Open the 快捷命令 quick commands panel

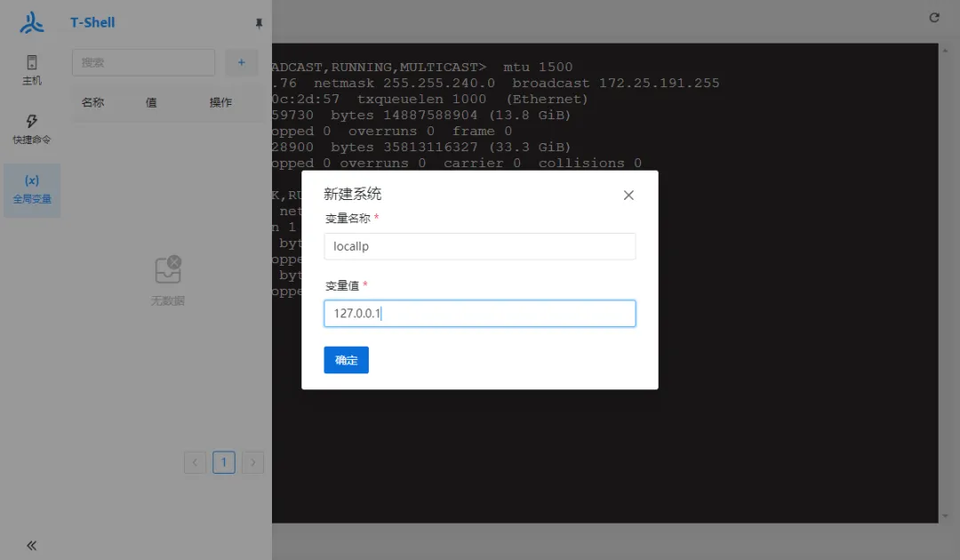(x=31, y=129)
